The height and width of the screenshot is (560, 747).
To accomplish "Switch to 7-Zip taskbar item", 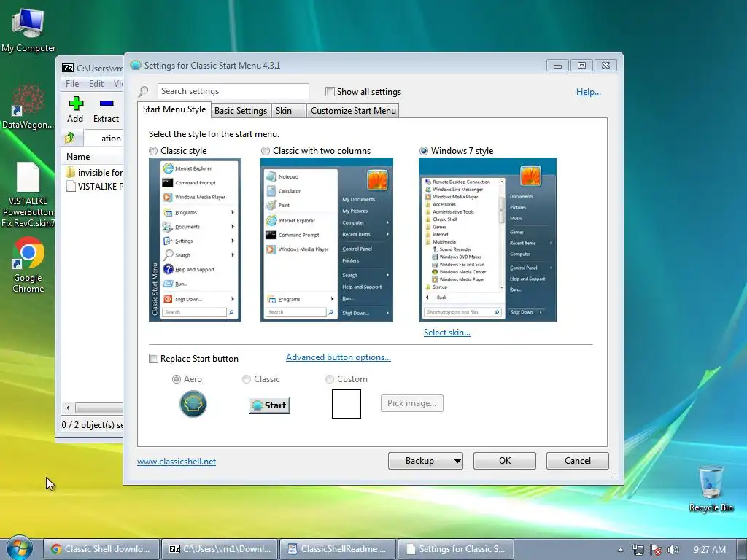I will tap(219, 549).
